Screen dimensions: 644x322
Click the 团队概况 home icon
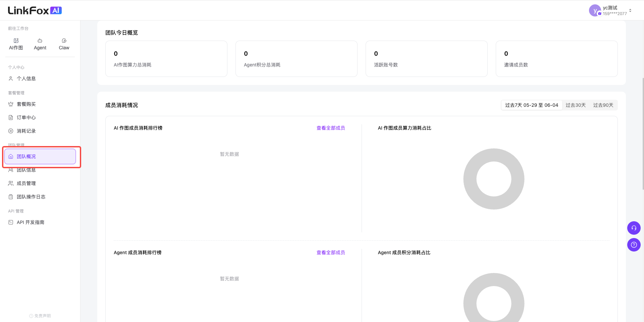tap(11, 156)
